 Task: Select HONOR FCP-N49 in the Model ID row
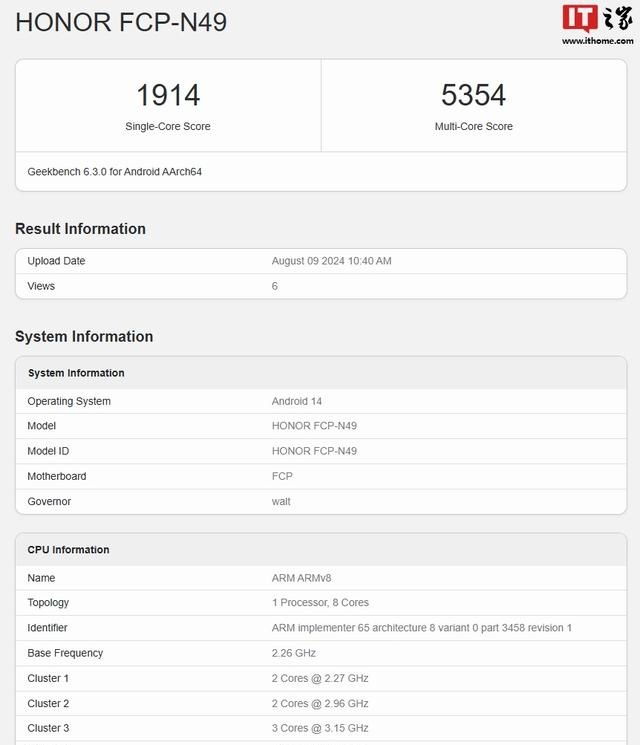314,451
